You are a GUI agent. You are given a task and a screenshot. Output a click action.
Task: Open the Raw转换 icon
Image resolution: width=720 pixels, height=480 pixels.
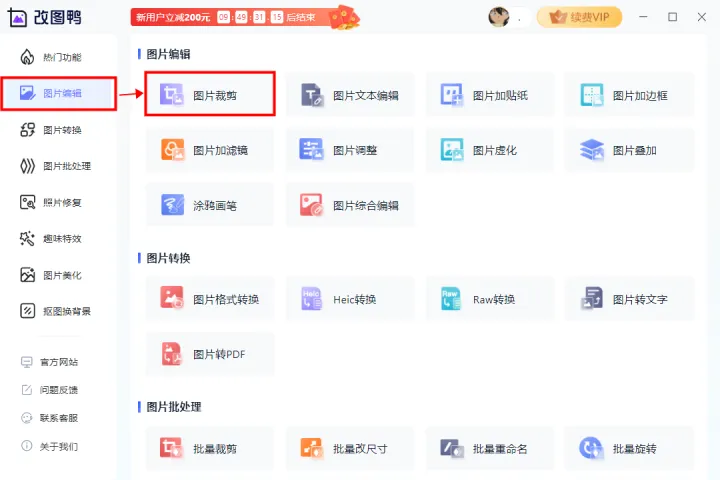click(x=451, y=299)
